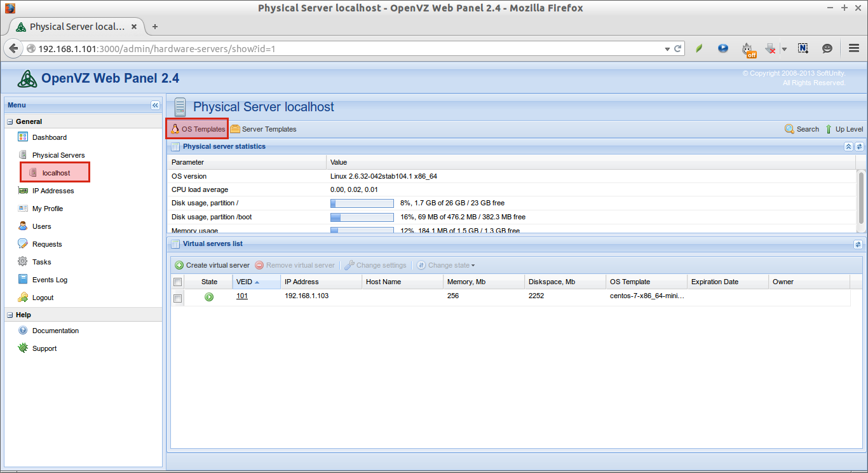Open virtual server 101 link
868x473 pixels.
242,296
